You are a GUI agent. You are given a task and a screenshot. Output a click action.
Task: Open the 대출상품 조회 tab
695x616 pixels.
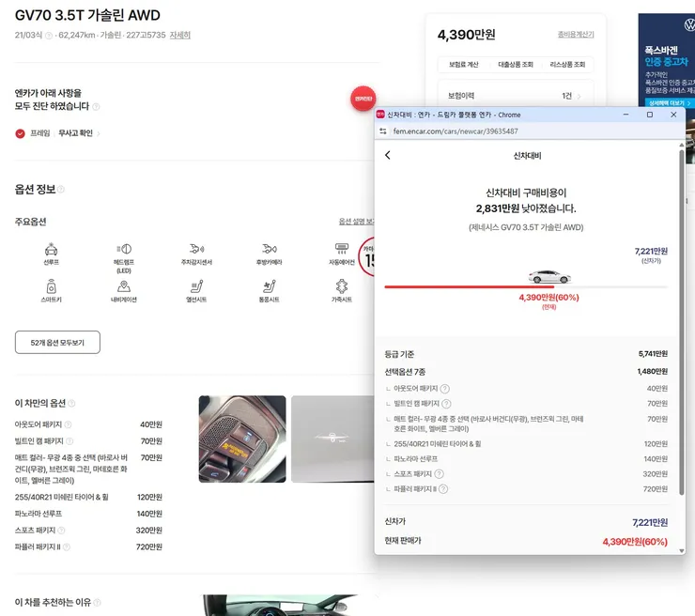[516, 65]
